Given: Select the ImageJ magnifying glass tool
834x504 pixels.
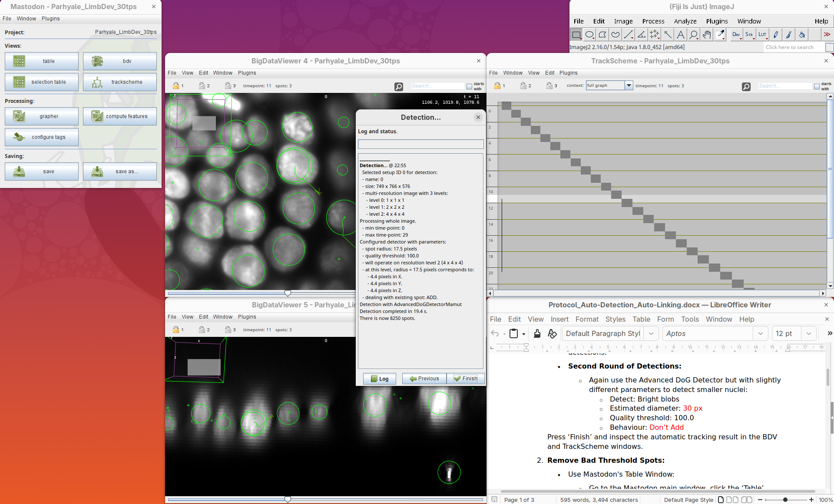Looking at the screenshot, I should [694, 35].
